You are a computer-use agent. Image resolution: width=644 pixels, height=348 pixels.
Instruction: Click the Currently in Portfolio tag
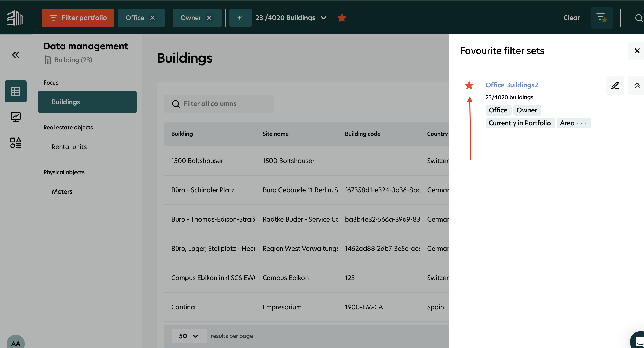520,123
